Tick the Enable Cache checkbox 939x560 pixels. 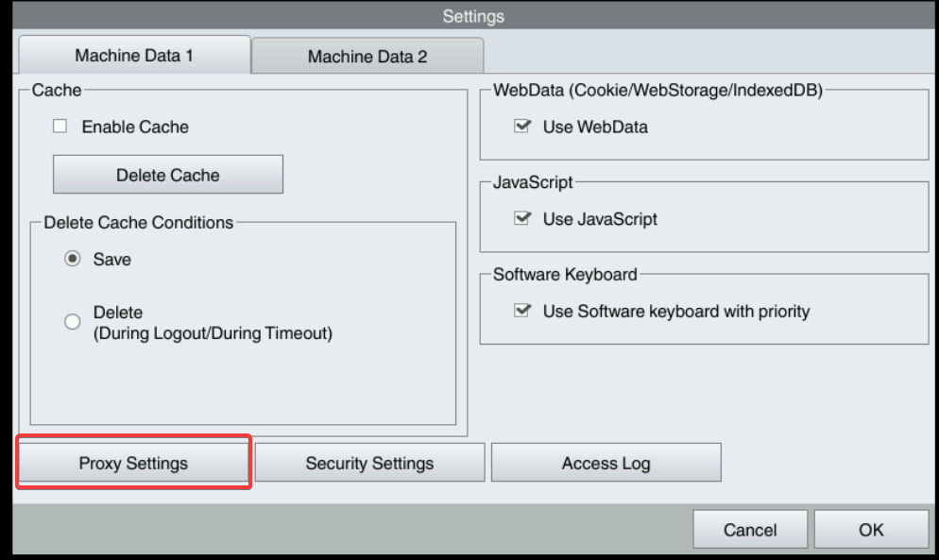(x=60, y=126)
